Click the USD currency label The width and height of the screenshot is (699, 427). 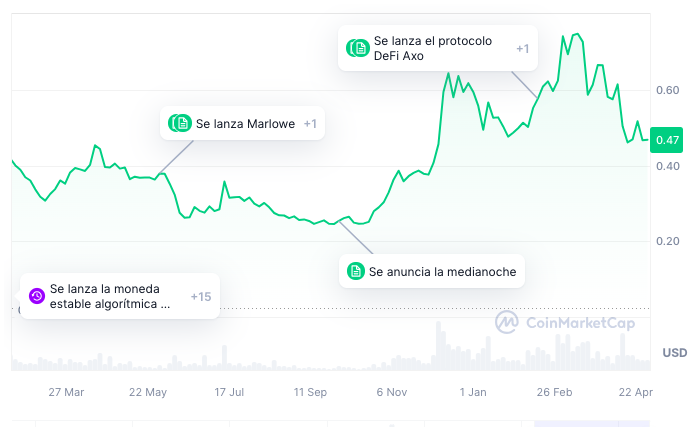[674, 353]
